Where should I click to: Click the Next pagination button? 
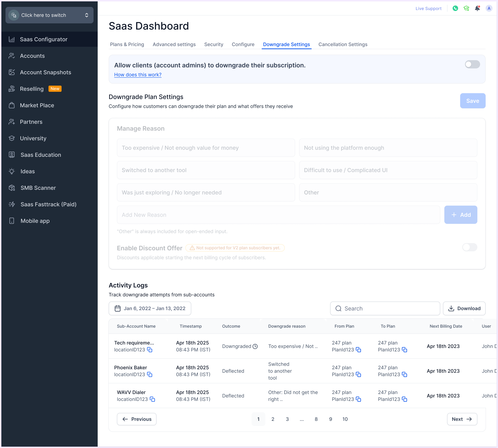pos(462,419)
